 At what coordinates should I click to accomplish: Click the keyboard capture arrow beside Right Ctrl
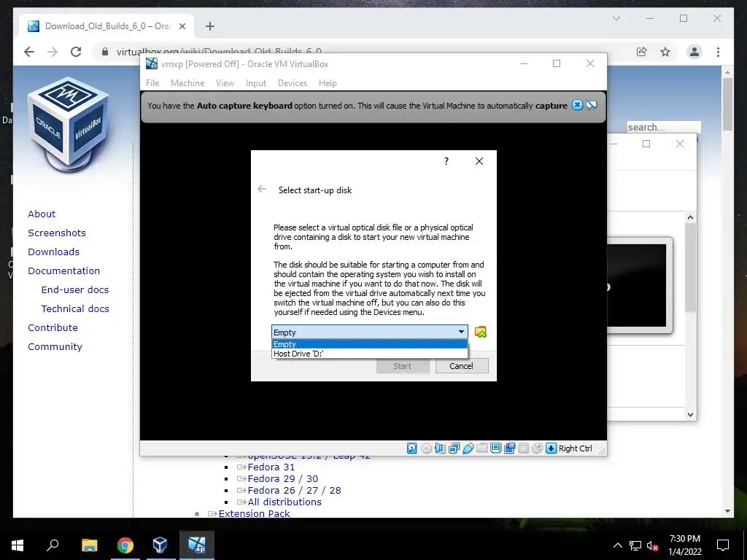551,448
